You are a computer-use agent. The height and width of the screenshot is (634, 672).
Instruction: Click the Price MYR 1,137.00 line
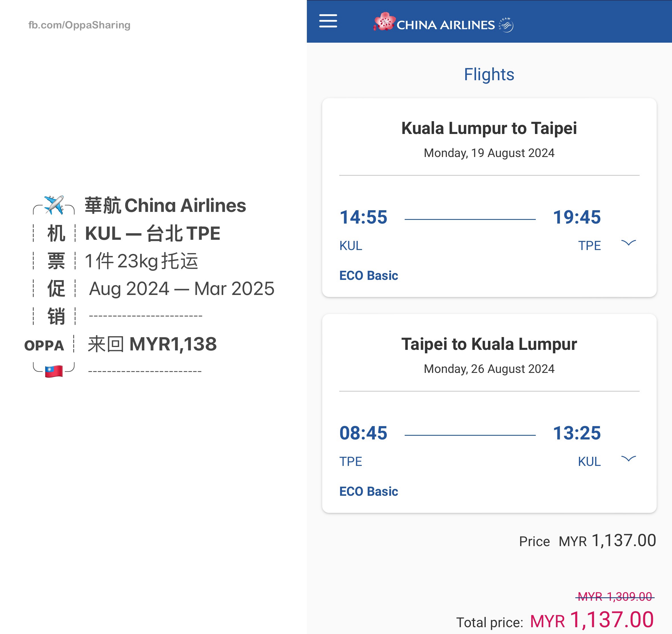click(x=588, y=540)
